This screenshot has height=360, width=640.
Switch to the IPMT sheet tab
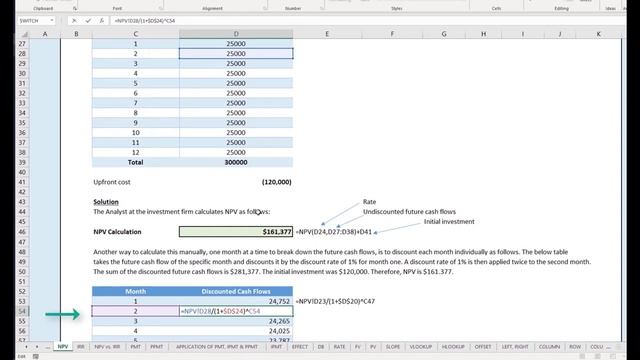pos(276,347)
